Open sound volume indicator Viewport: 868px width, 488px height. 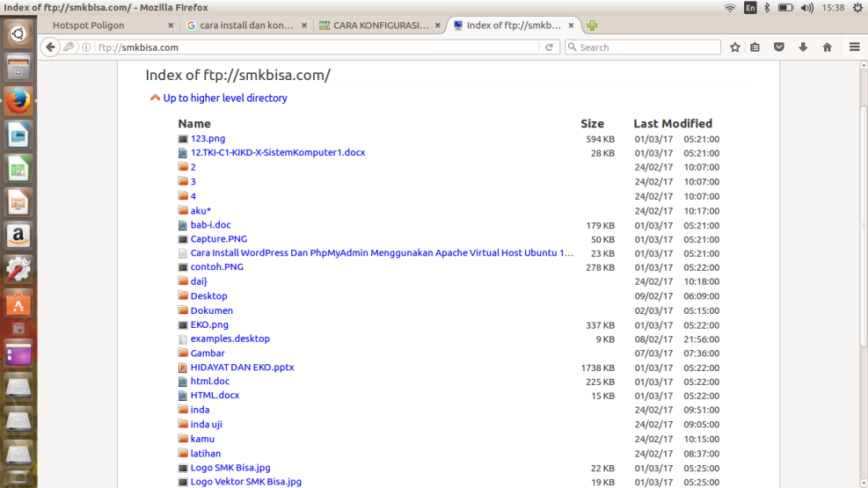tap(807, 8)
